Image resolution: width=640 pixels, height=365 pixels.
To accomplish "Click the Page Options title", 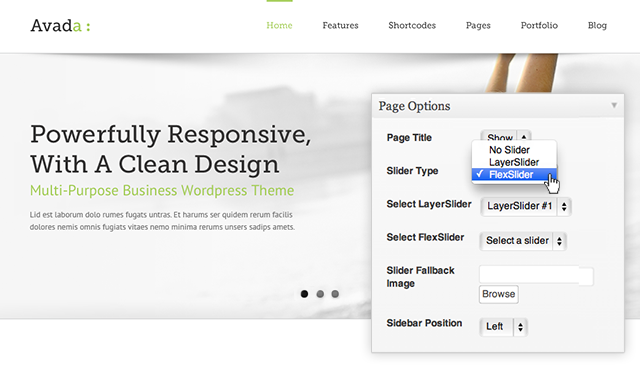I will pos(414,106).
